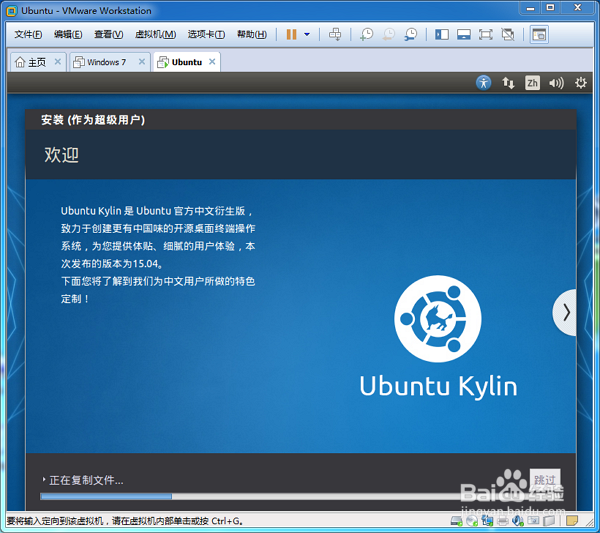Expand the 正在复制文件 details triangle

click(44, 479)
